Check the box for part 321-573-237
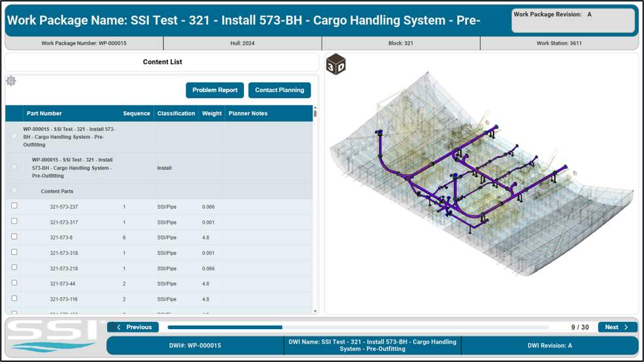 (14, 205)
